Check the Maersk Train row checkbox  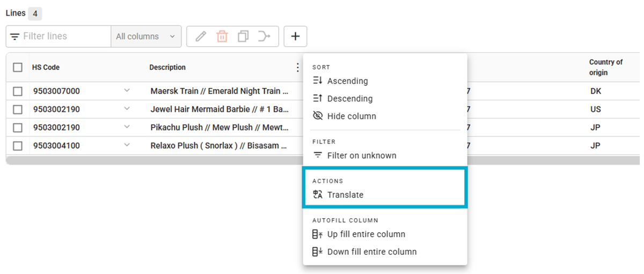[18, 91]
